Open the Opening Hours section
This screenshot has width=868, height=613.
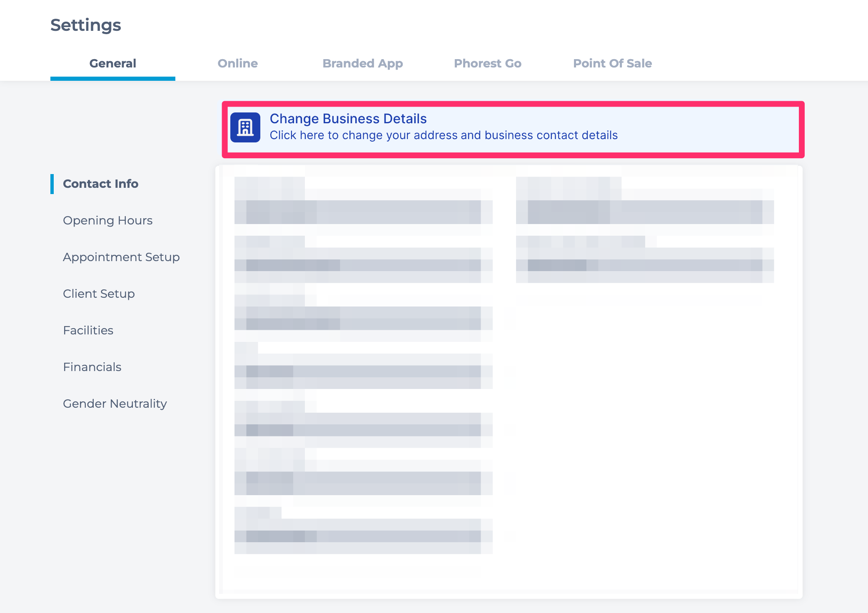[107, 220]
